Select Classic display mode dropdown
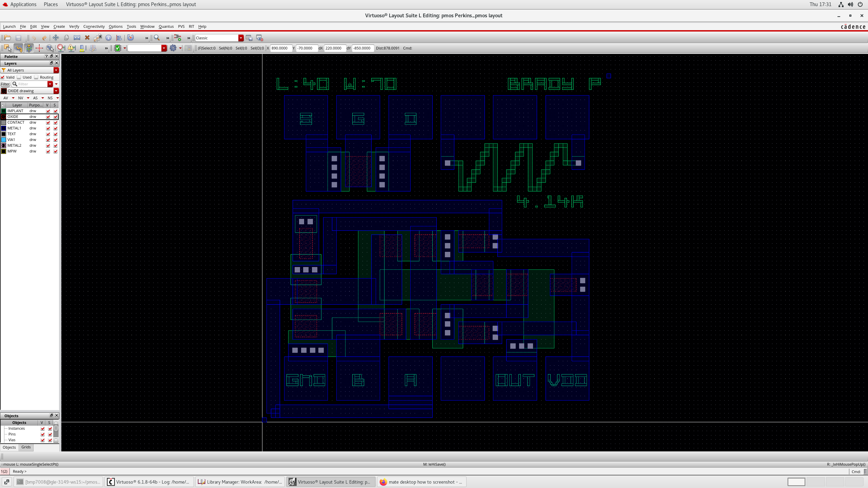 click(220, 38)
